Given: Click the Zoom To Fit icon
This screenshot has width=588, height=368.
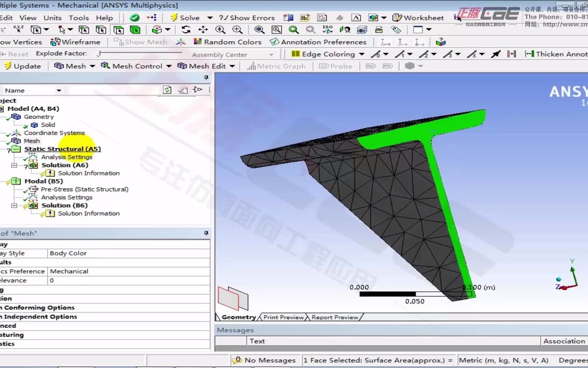Looking at the screenshot, I should [259, 30].
